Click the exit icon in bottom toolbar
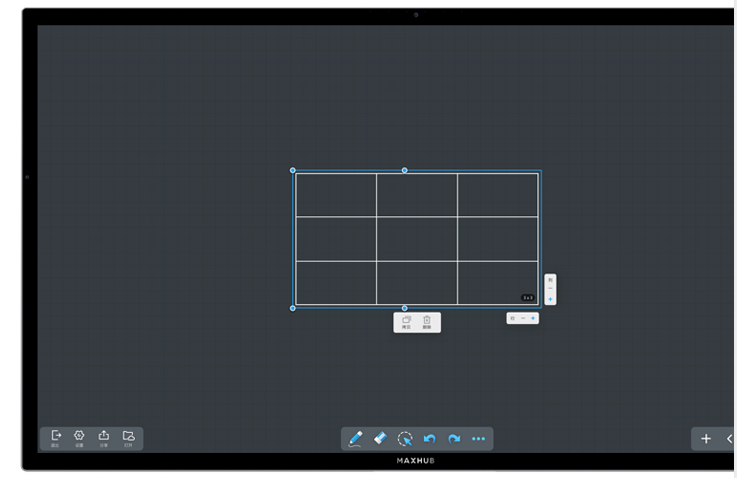Image resolution: width=737 pixels, height=478 pixels. click(x=56, y=437)
